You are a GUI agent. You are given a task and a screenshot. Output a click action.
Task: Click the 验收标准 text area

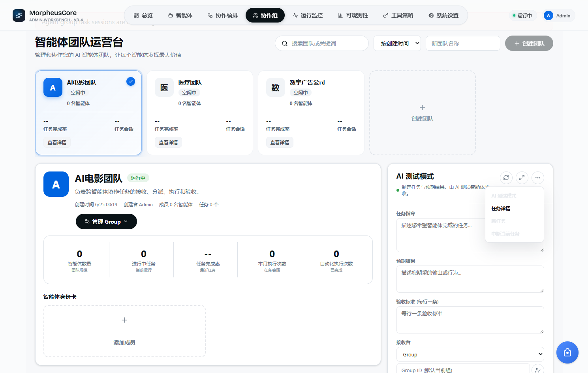tap(470, 320)
